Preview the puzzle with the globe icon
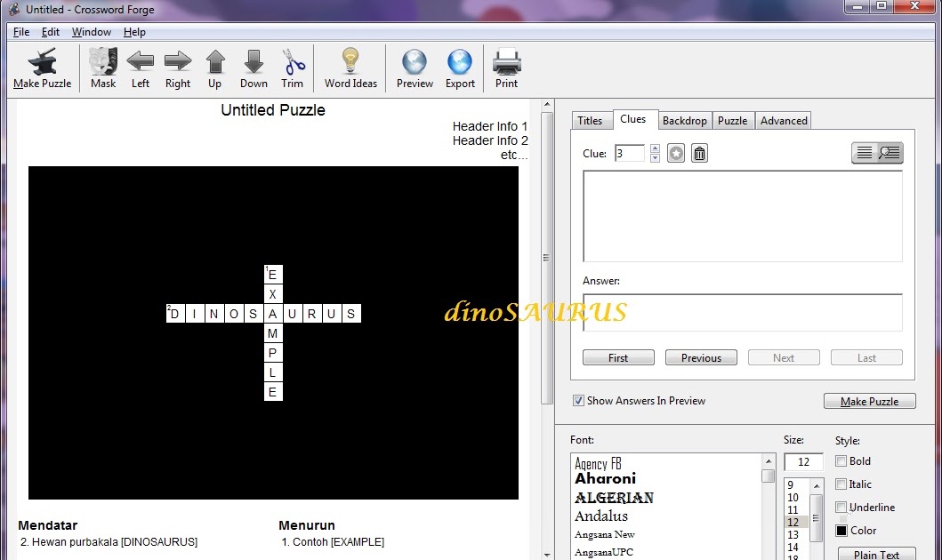The width and height of the screenshot is (942, 560). (x=414, y=59)
